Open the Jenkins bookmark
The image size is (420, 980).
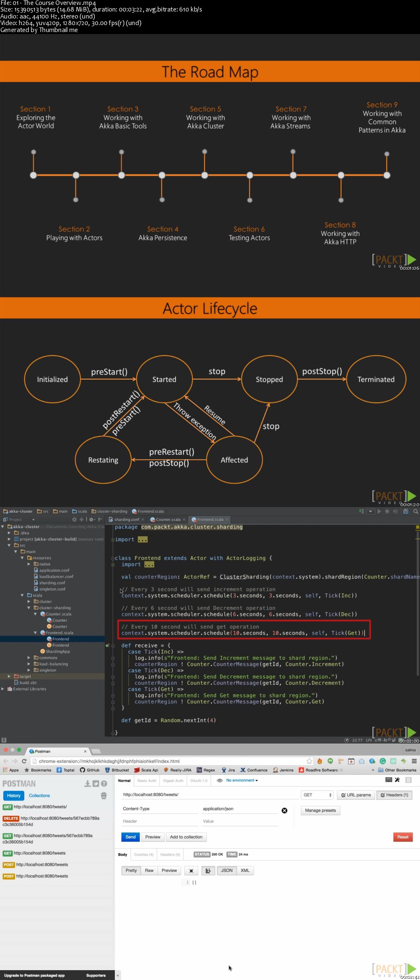coord(283,770)
